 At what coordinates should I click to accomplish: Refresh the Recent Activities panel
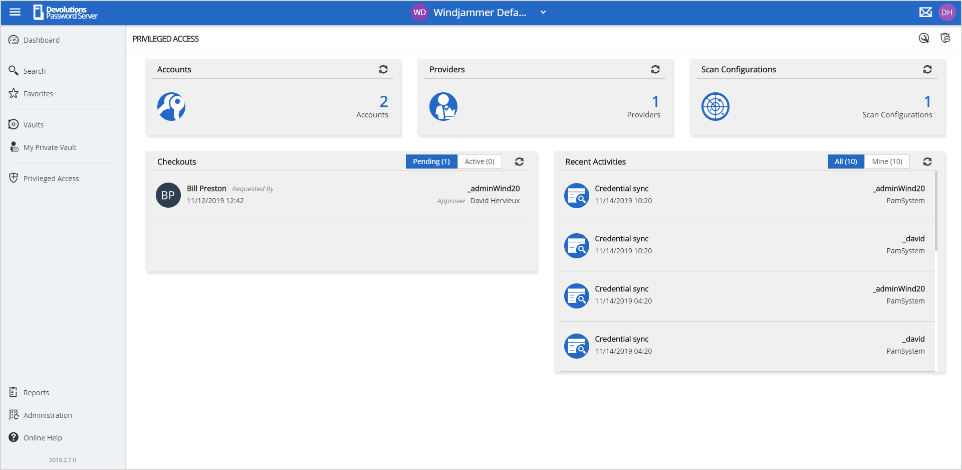click(x=927, y=161)
